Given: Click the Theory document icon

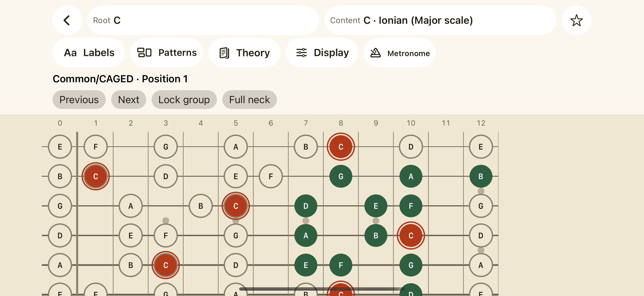Looking at the screenshot, I should pyautogui.click(x=224, y=53).
